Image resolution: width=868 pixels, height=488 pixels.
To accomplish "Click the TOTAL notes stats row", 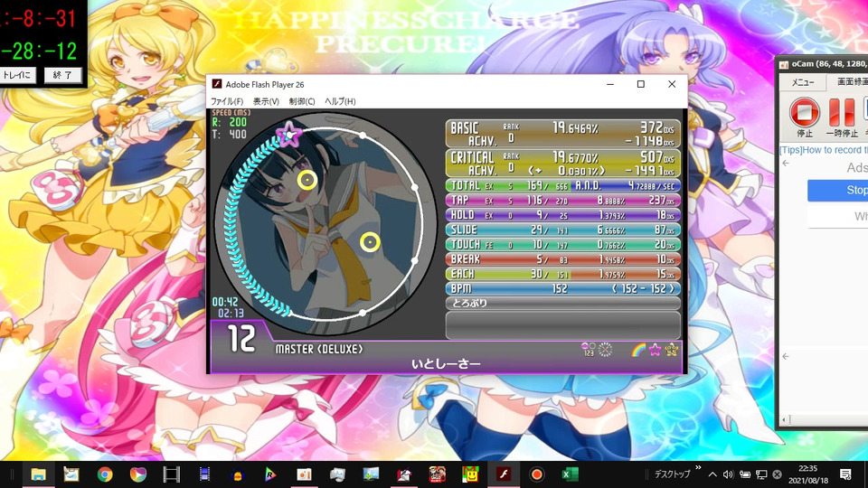I will pos(563,186).
